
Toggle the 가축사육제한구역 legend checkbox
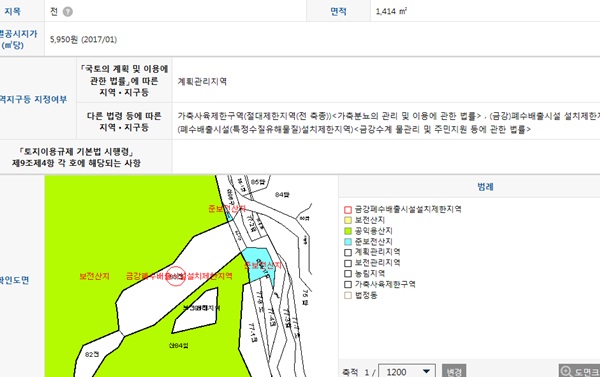coord(347,284)
